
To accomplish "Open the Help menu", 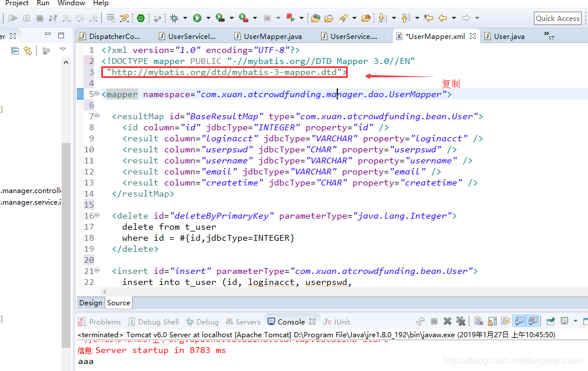I will [101, 3].
